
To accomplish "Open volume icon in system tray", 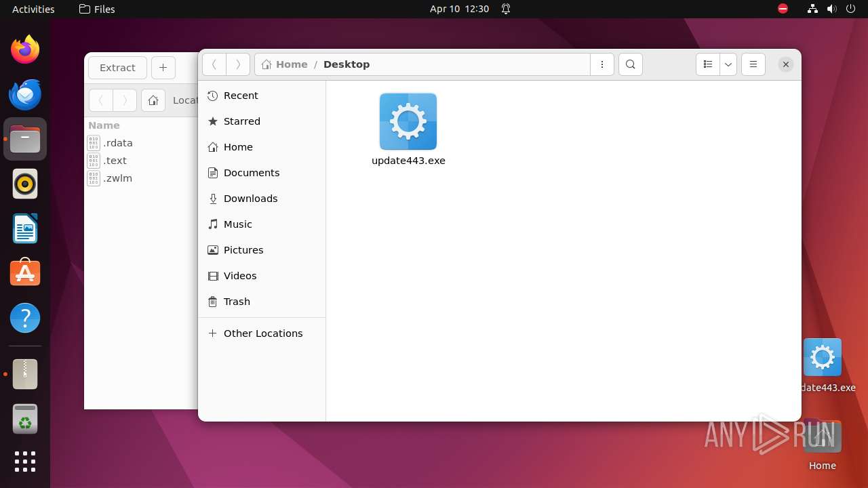I will pos(831,9).
